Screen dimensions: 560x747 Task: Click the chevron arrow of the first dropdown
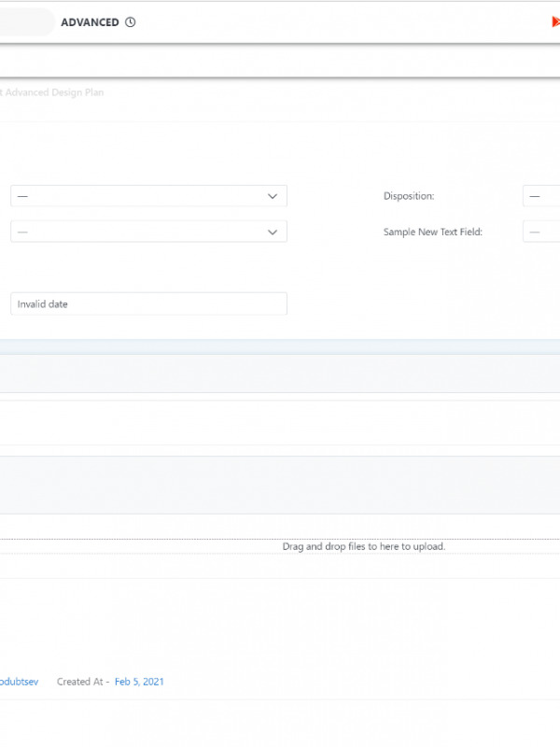(x=273, y=196)
